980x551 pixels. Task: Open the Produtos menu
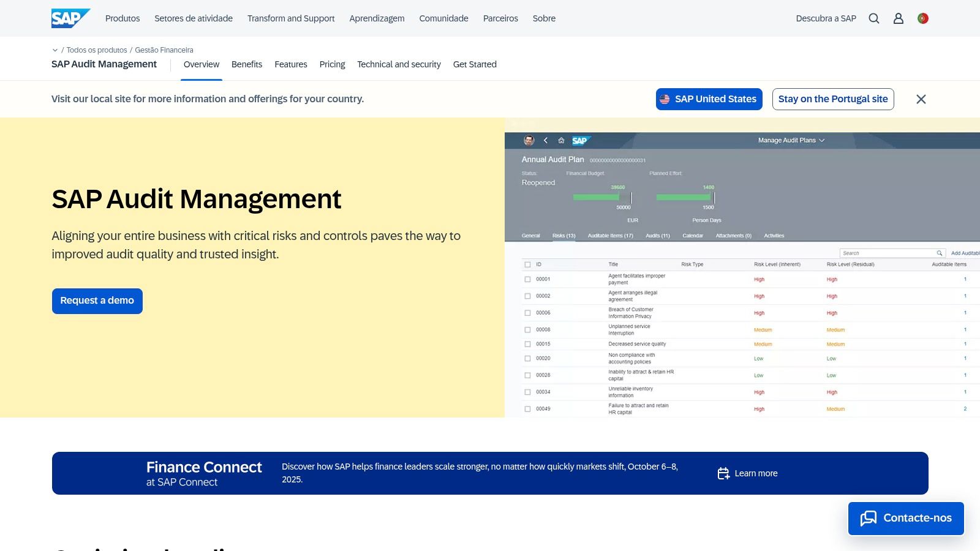pos(123,18)
